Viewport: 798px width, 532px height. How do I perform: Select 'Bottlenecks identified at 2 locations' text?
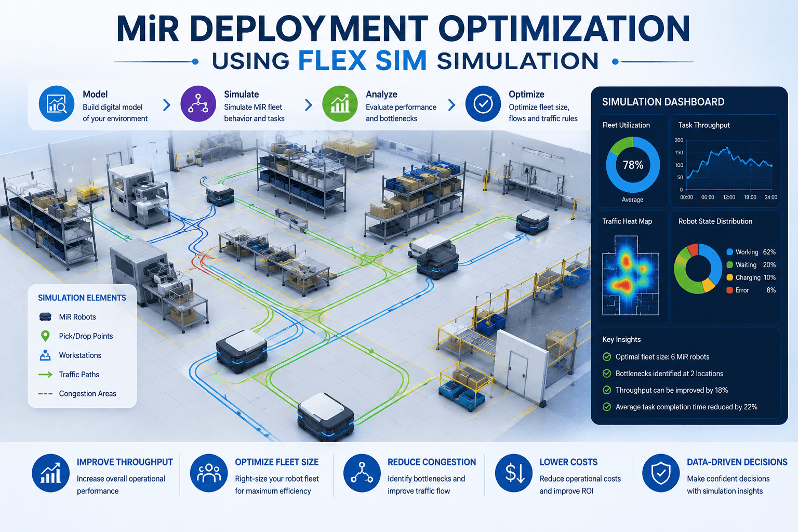pyautogui.click(x=669, y=374)
